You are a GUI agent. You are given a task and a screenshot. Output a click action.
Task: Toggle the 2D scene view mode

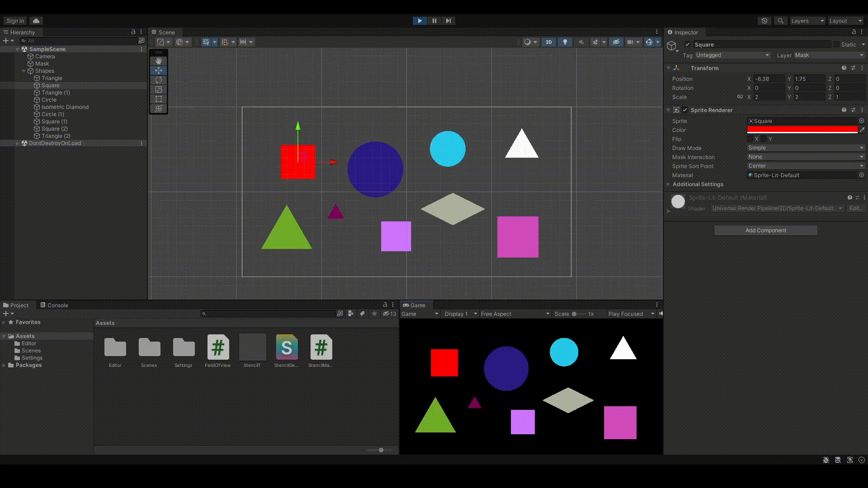(548, 42)
